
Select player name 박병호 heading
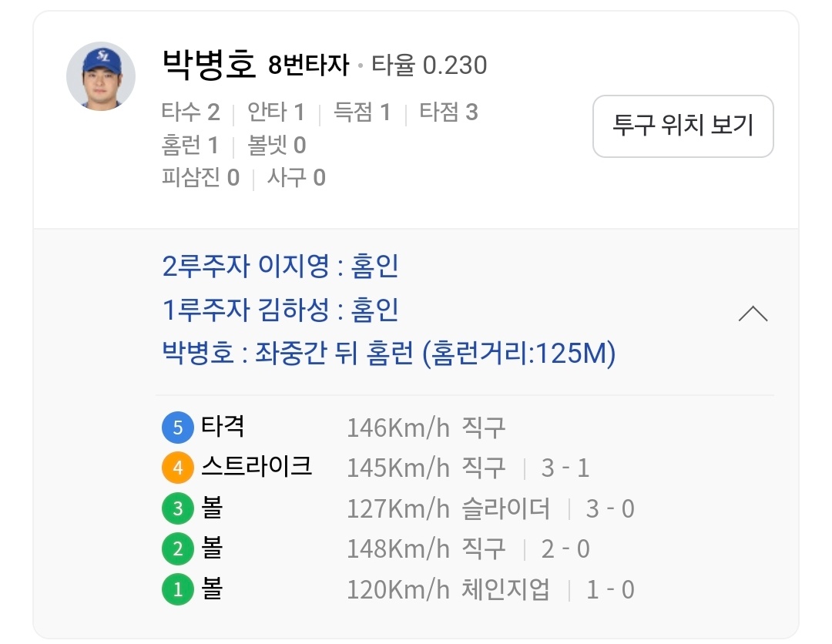[x=209, y=65]
